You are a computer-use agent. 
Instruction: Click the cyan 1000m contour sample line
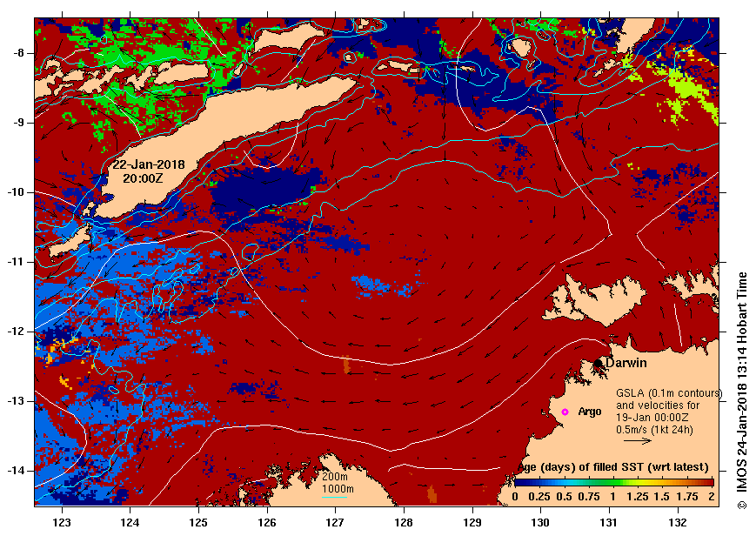(335, 497)
